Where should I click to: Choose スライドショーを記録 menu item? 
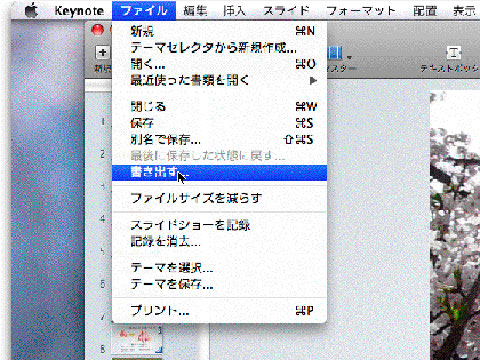click(x=219, y=225)
